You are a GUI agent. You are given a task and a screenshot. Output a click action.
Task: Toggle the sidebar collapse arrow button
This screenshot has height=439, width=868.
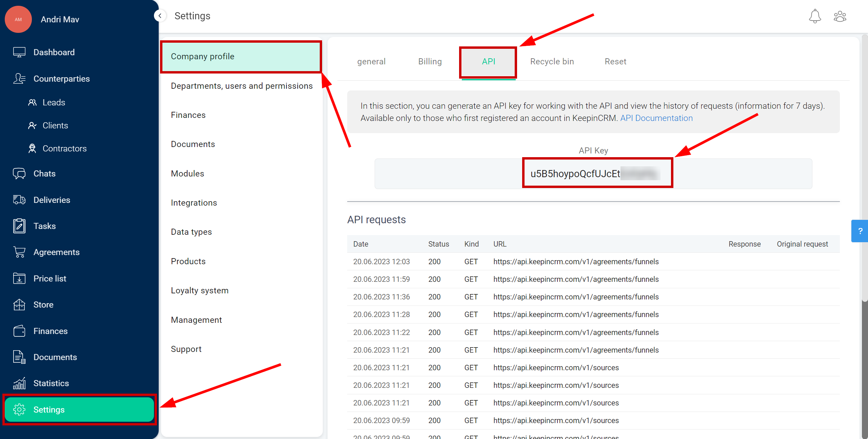click(x=160, y=16)
